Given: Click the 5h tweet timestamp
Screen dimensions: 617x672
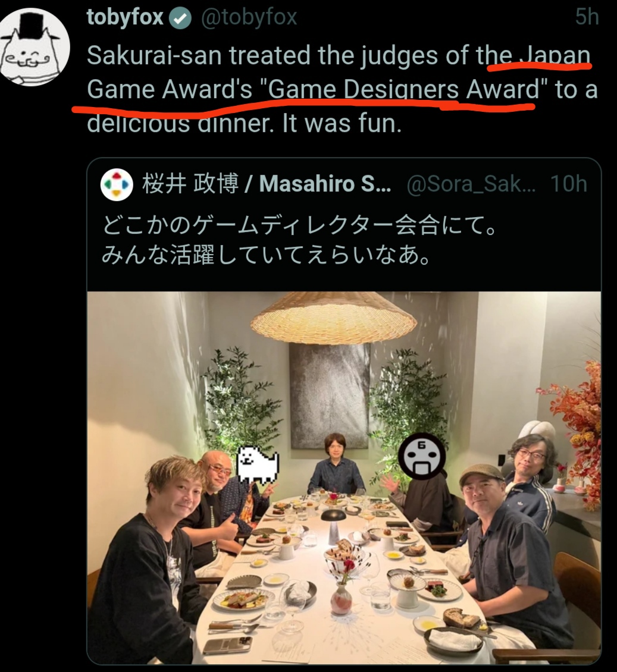Looking at the screenshot, I should (x=587, y=18).
